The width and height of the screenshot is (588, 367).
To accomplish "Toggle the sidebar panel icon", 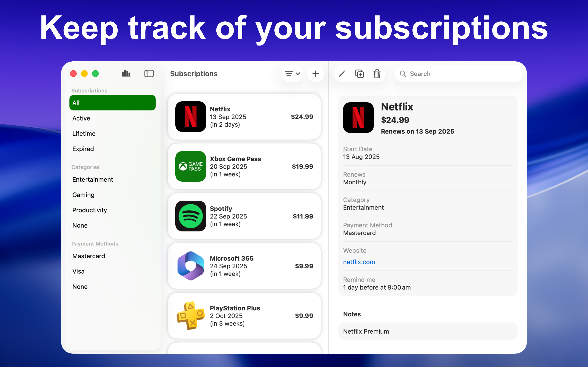I will 149,74.
